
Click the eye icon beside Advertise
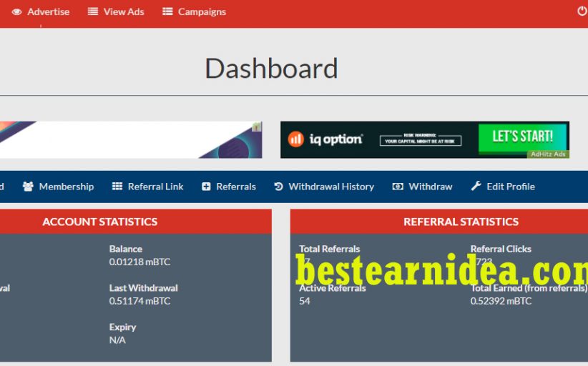point(17,11)
